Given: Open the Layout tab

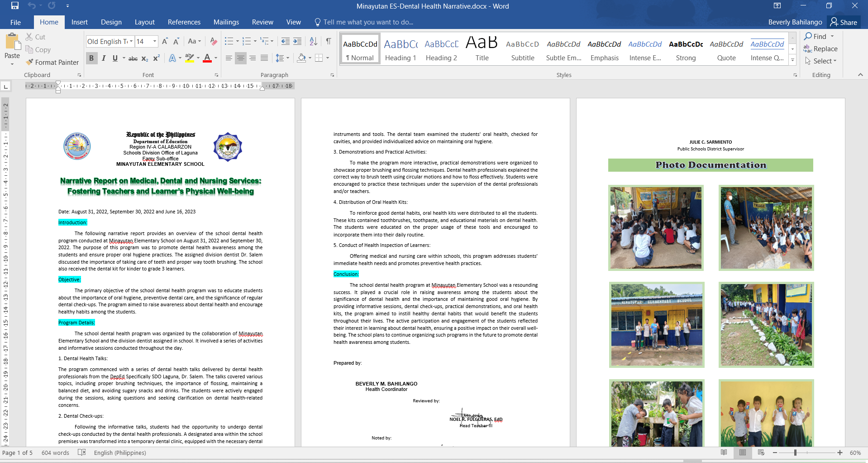Looking at the screenshot, I should pyautogui.click(x=145, y=22).
